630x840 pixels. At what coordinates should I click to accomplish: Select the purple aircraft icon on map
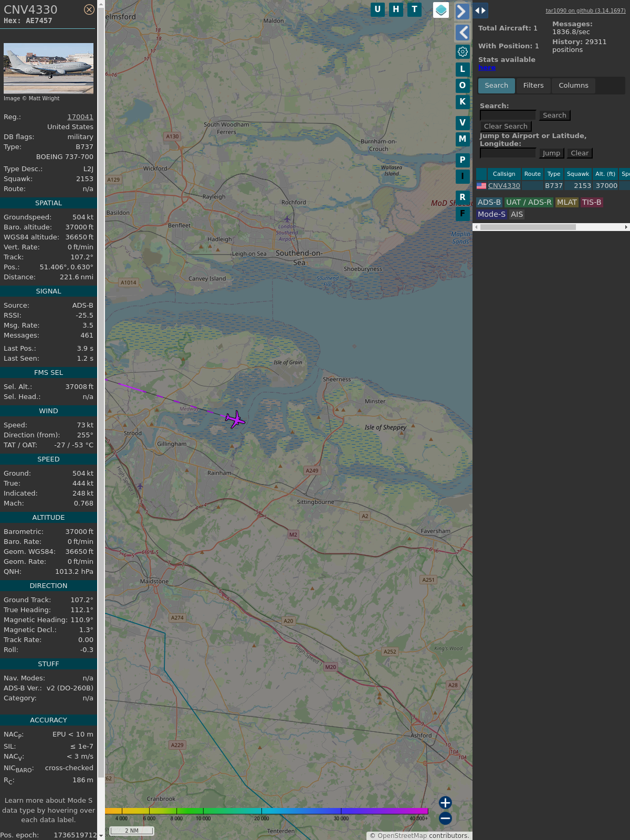click(x=235, y=419)
